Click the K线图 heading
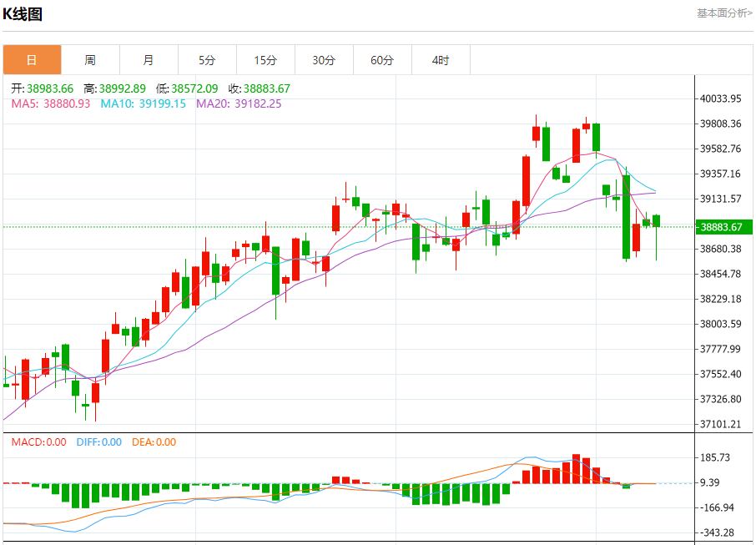The height and width of the screenshot is (545, 756). pyautogui.click(x=23, y=14)
